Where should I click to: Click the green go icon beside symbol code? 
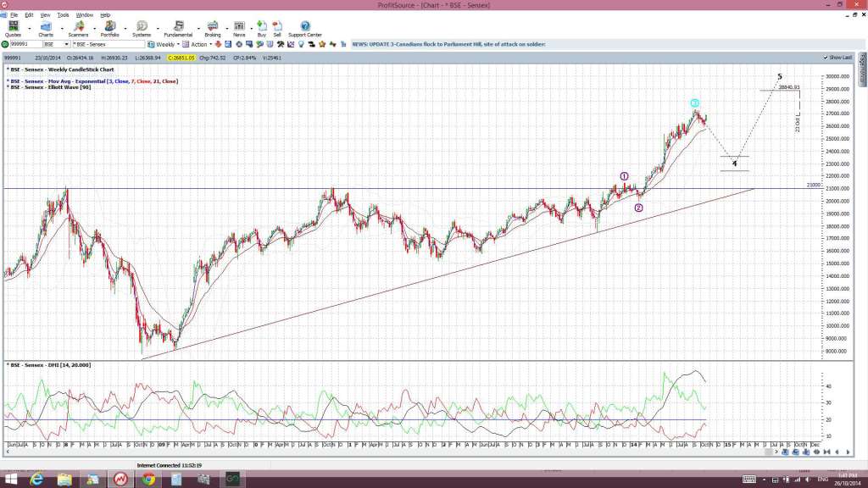(x=5, y=44)
